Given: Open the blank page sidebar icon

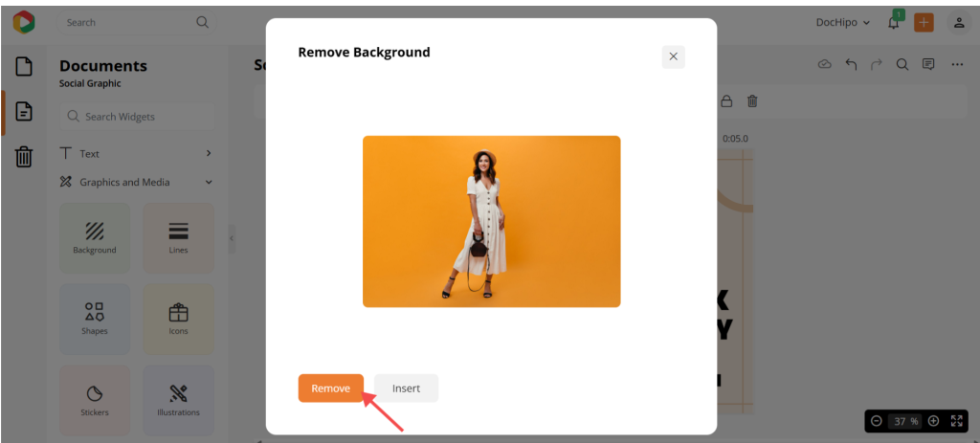Looking at the screenshot, I should point(24,66).
